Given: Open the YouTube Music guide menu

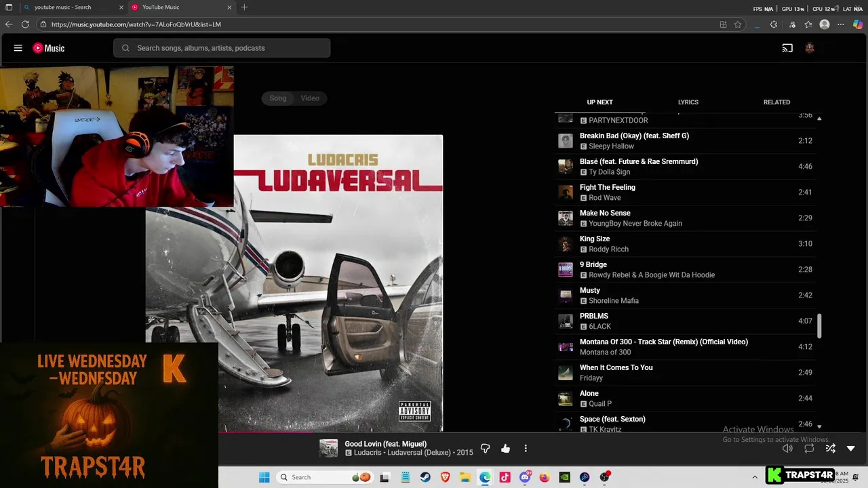Looking at the screenshot, I should 18,48.
